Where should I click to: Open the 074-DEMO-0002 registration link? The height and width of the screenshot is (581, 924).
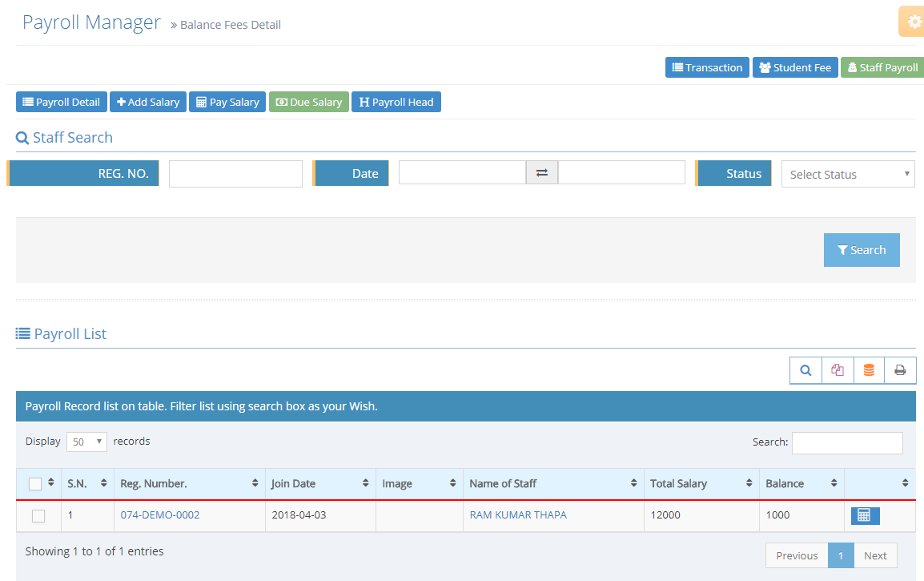click(x=160, y=515)
